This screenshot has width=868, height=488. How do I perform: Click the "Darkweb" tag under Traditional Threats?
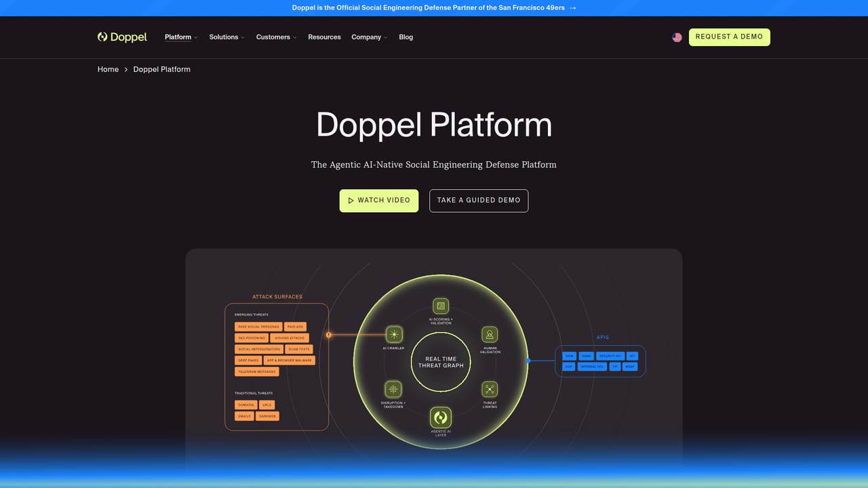click(267, 416)
